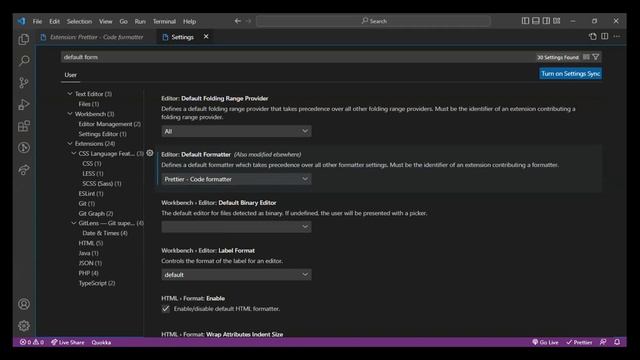The image size is (640, 360).
Task: Open Settings JSON file icon
Action: pos(593,36)
